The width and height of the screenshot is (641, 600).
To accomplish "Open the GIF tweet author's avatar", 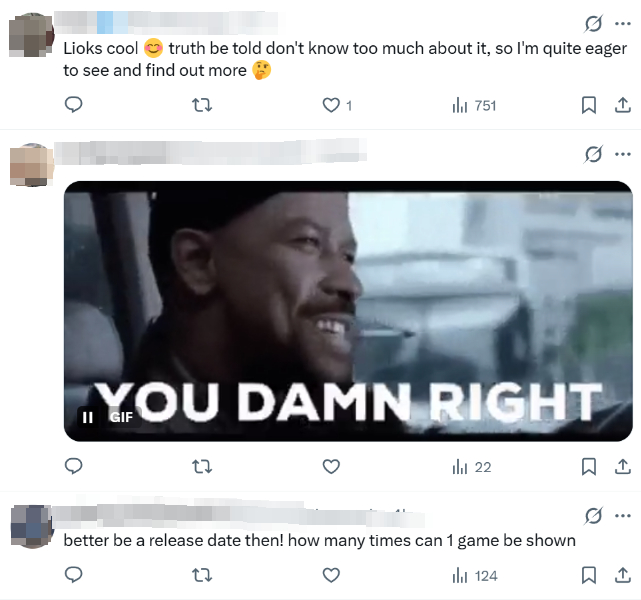I will [31, 165].
